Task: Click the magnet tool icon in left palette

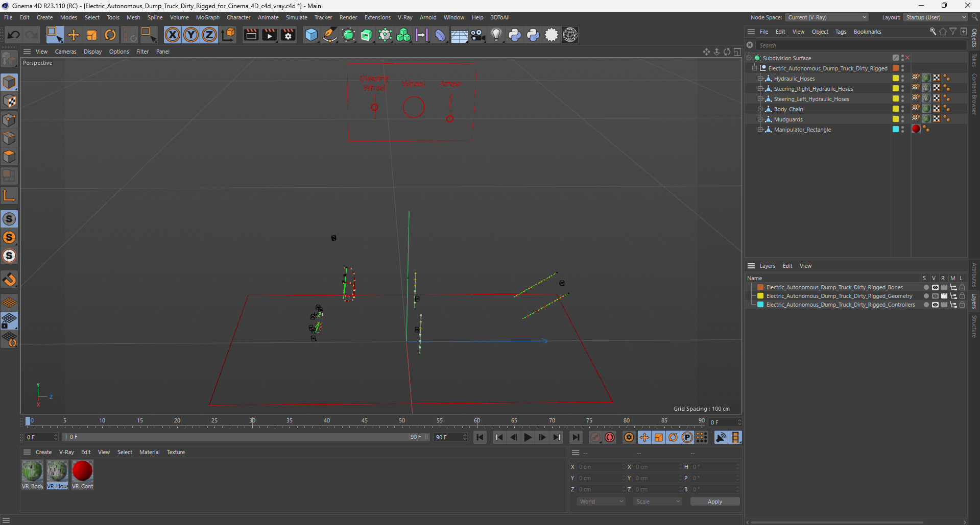Action: click(x=9, y=279)
